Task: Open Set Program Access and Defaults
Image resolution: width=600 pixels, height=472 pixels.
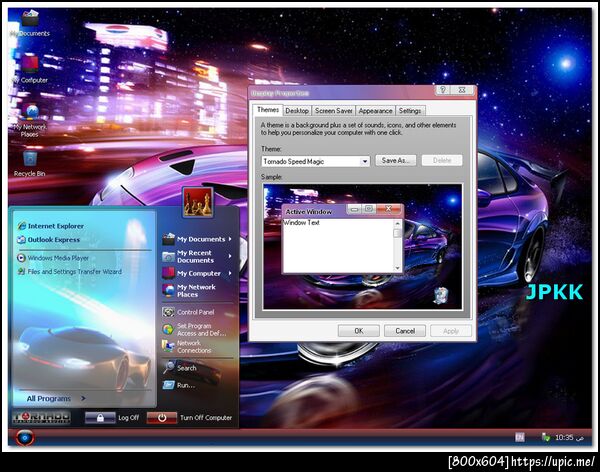Action: coord(194,329)
